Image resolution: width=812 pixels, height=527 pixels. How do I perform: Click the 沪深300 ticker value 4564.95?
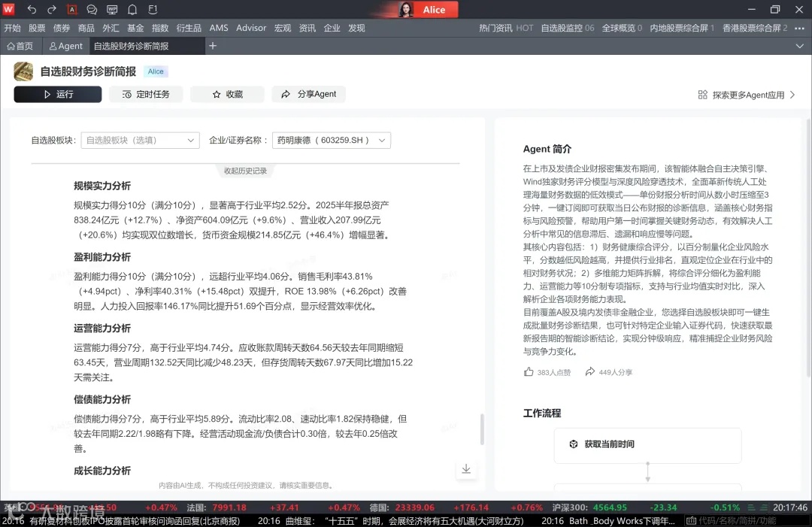610,507
